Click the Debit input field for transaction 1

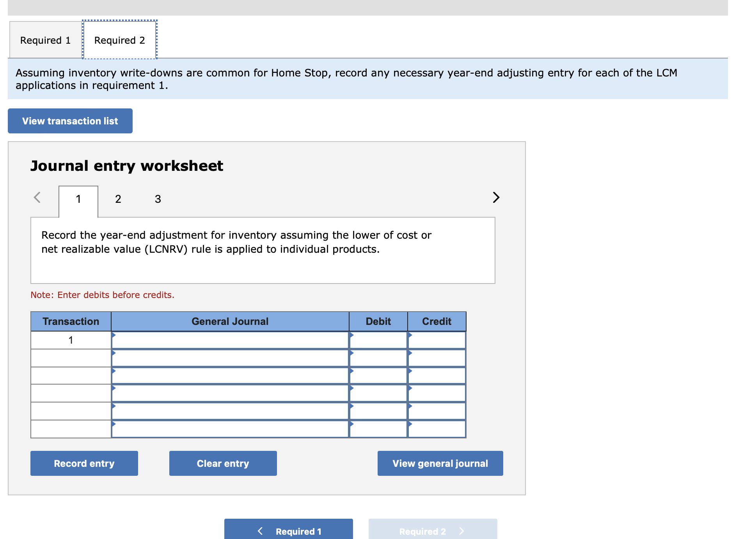[378, 339]
